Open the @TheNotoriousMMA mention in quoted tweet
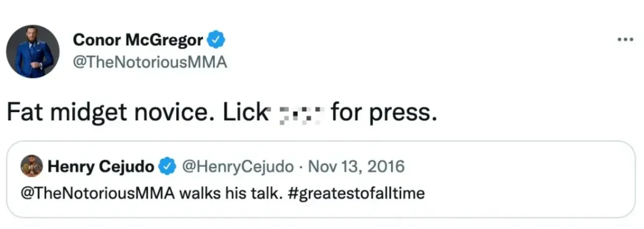644x229 pixels. pos(95,193)
